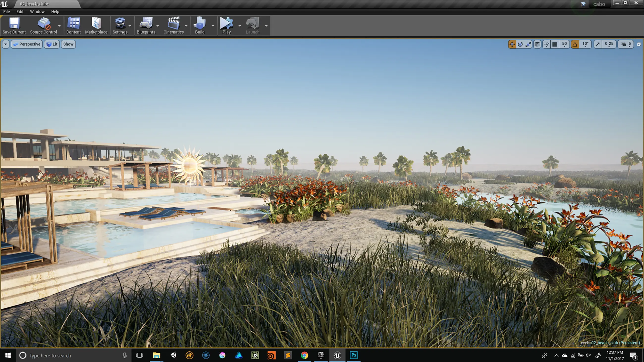Select the rotate gizmo mode
The image size is (644, 362).
520,44
